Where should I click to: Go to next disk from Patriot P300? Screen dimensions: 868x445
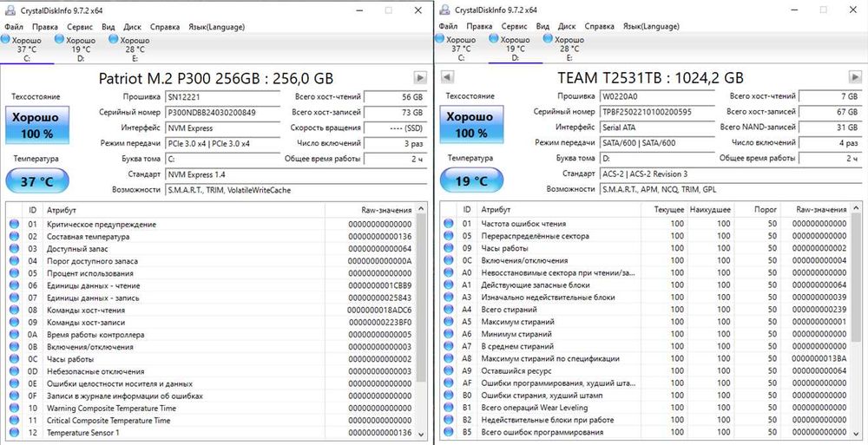(420, 77)
